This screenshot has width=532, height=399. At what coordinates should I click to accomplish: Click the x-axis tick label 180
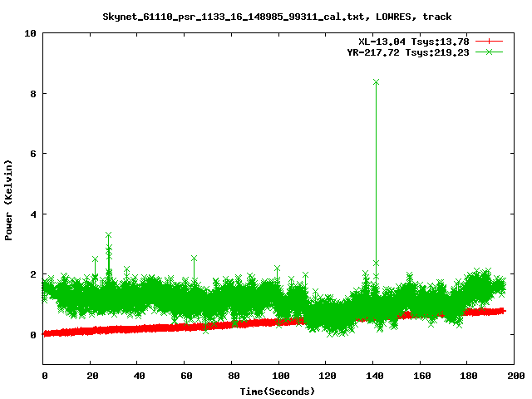click(466, 377)
